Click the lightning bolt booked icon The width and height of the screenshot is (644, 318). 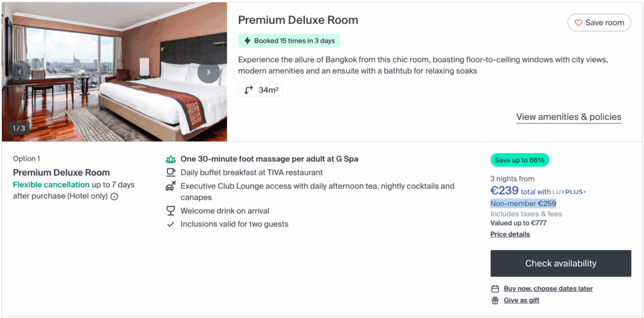(x=246, y=41)
